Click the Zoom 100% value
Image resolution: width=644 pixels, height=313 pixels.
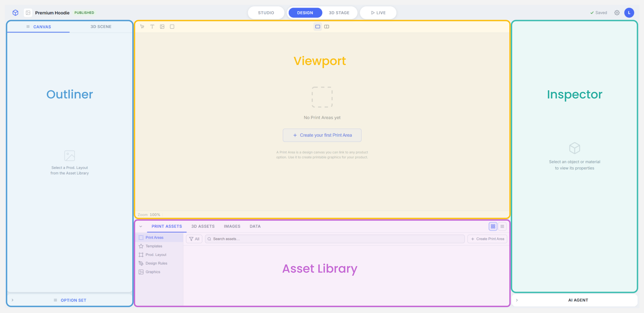click(x=155, y=215)
